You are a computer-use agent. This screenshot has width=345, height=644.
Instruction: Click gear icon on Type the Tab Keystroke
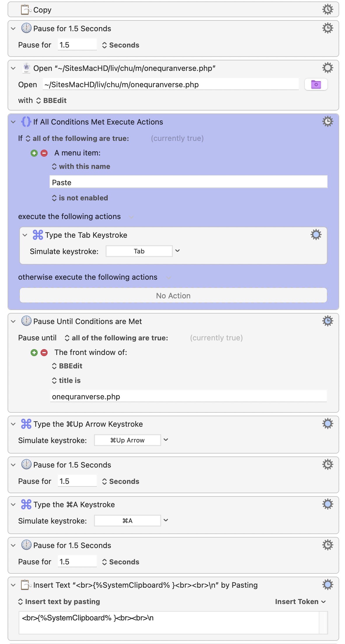316,235
